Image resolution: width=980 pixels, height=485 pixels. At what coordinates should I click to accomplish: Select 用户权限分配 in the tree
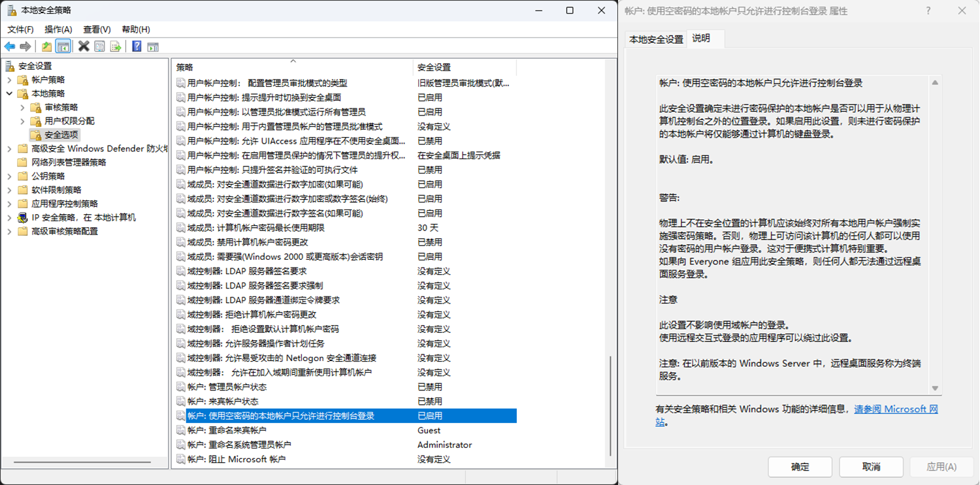click(x=69, y=121)
